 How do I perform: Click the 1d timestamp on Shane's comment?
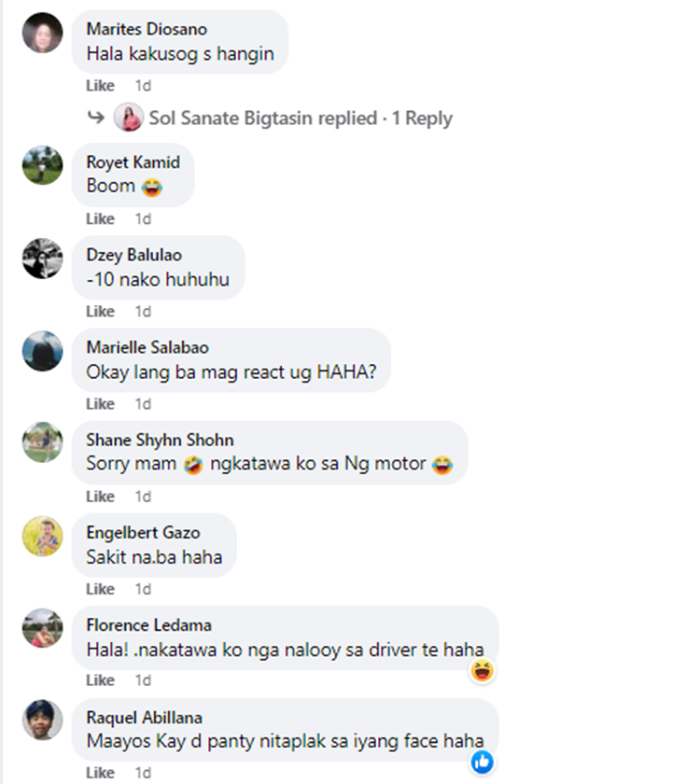point(143,497)
